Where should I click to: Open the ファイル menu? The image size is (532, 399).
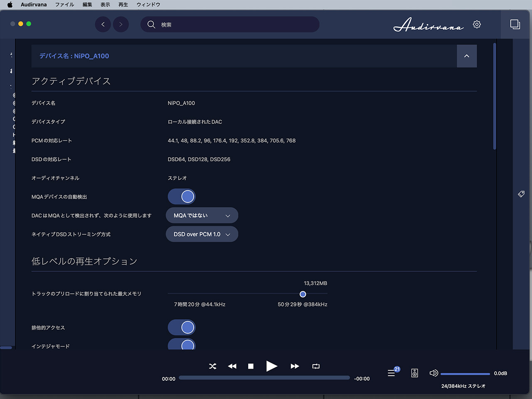(x=64, y=5)
